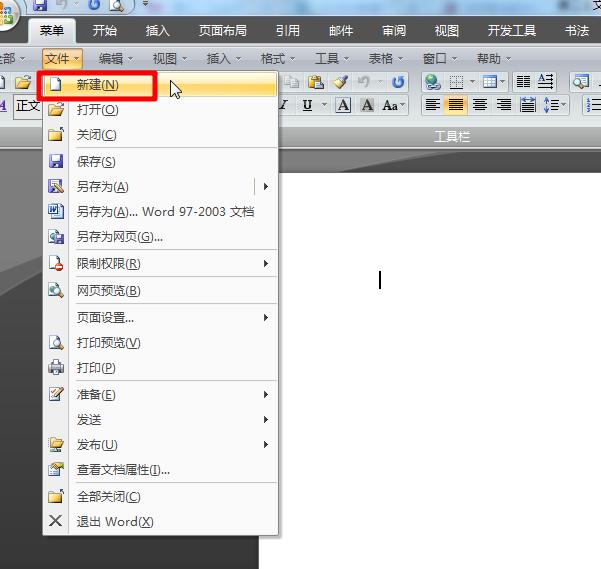
Task: Click the 正文 style box
Action: pos(28,106)
